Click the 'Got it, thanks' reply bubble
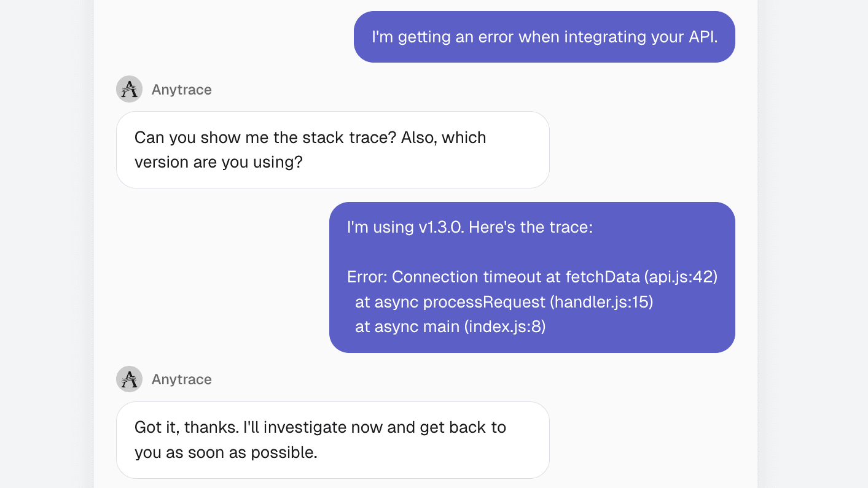The image size is (868, 488). 332,440
